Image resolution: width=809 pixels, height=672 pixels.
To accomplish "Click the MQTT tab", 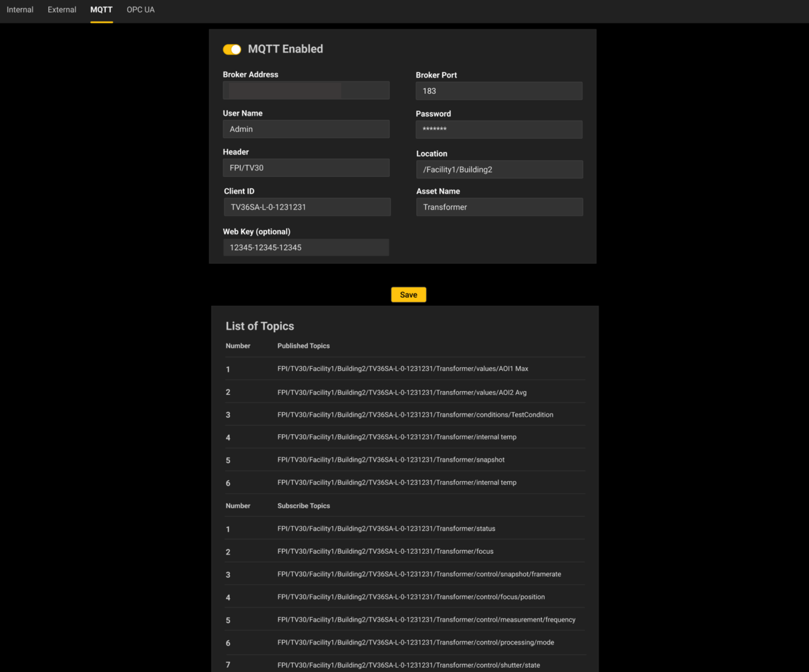I will (101, 10).
